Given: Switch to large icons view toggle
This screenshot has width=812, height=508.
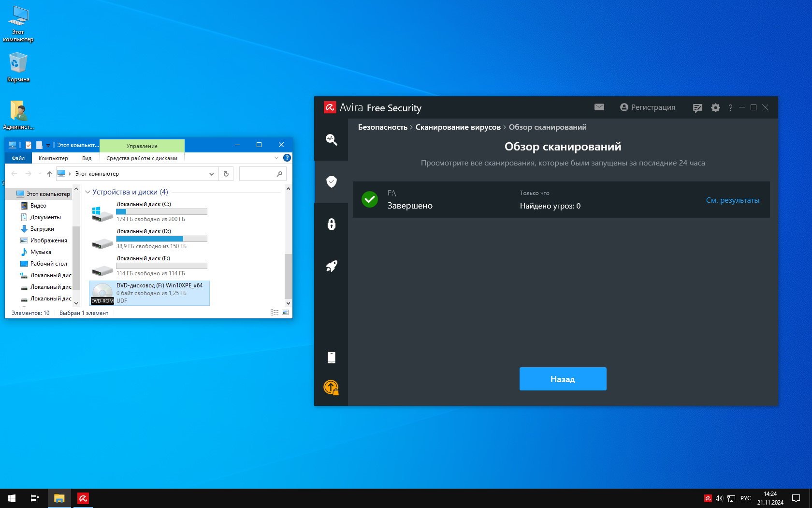Looking at the screenshot, I should [285, 313].
